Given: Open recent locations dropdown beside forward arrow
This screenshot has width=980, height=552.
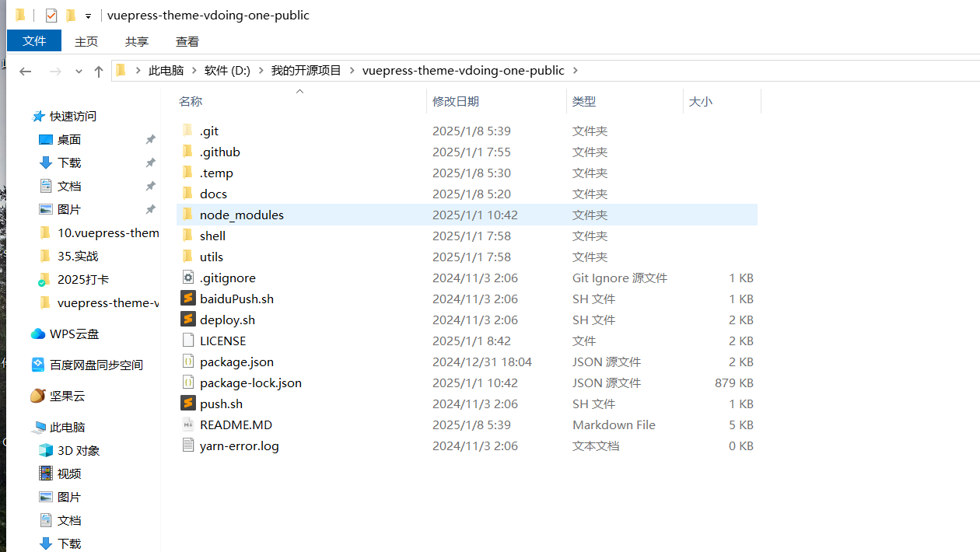Looking at the screenshot, I should [79, 71].
